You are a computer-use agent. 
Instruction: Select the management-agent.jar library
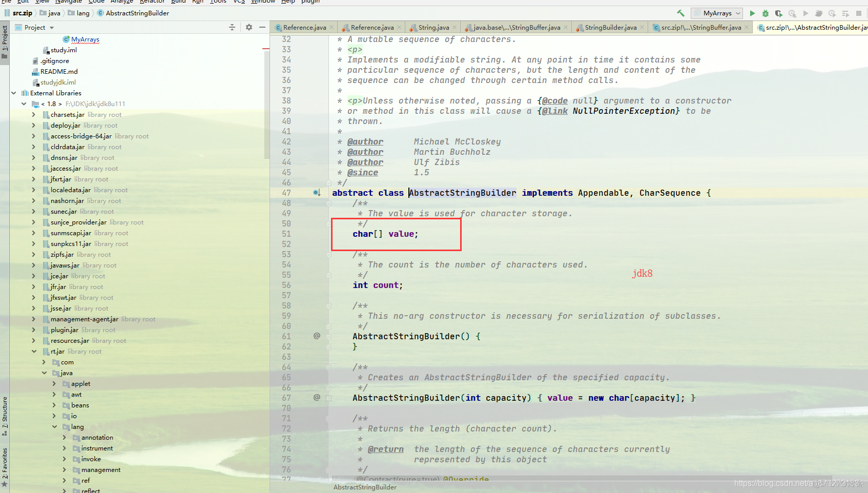click(99, 319)
